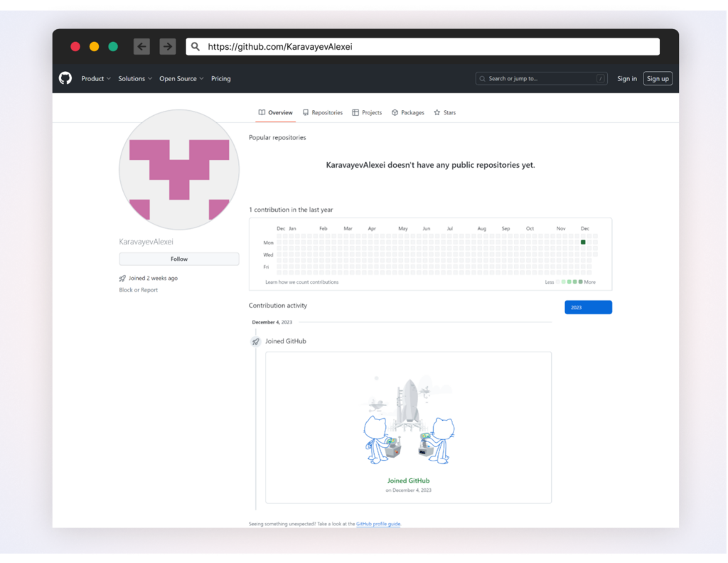Click the rocket icon beside 'Joined 2 weeks ago'
Viewport: 728px width, 563px height.
(x=122, y=278)
